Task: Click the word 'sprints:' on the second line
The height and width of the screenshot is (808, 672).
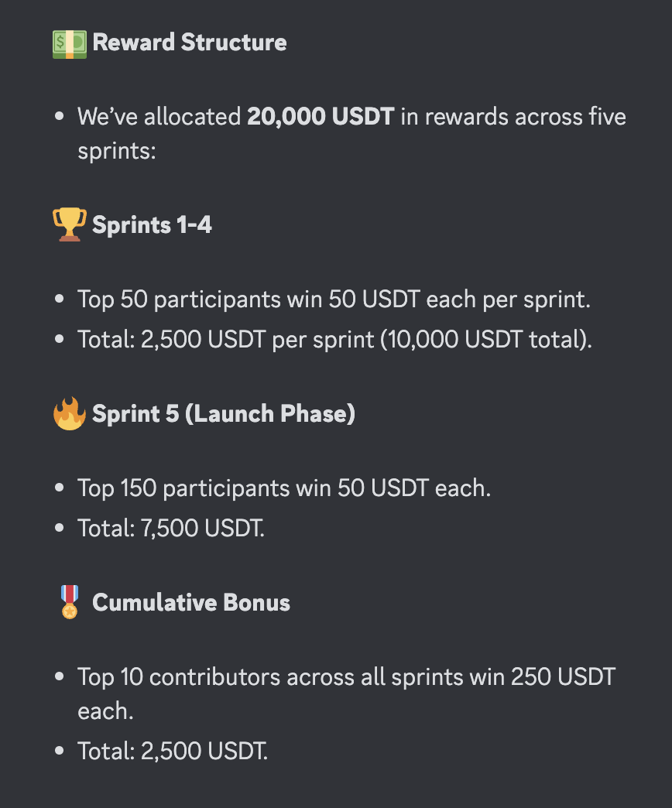Action: click(x=116, y=152)
